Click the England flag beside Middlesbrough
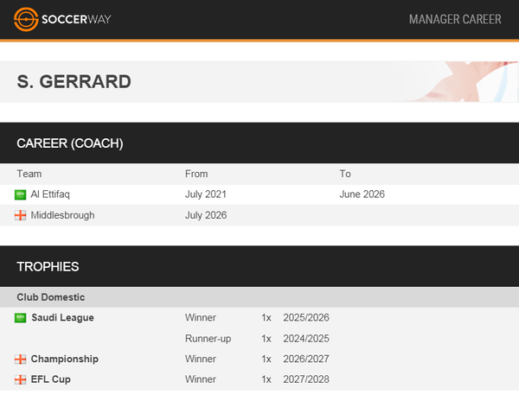The image size is (519, 420). (x=20, y=216)
